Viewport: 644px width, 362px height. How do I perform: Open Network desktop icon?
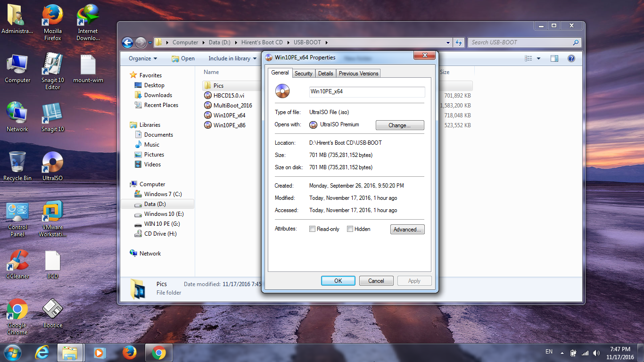[x=17, y=117]
